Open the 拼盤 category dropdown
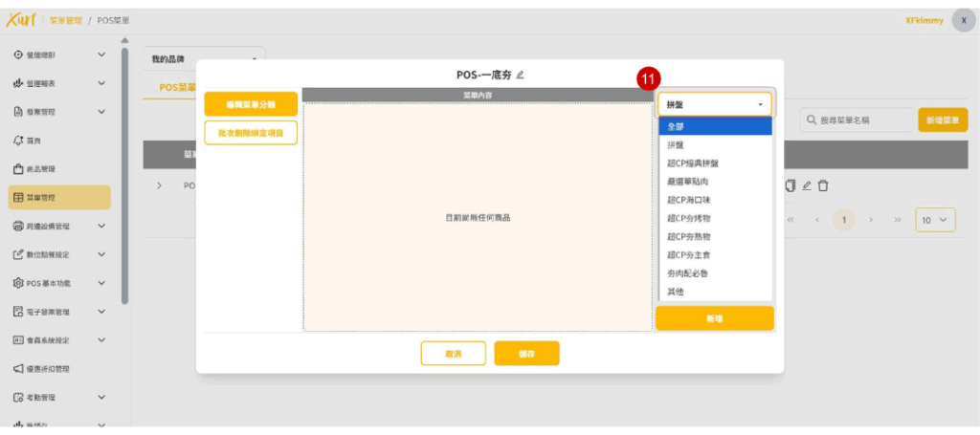980x435 pixels. pos(714,104)
